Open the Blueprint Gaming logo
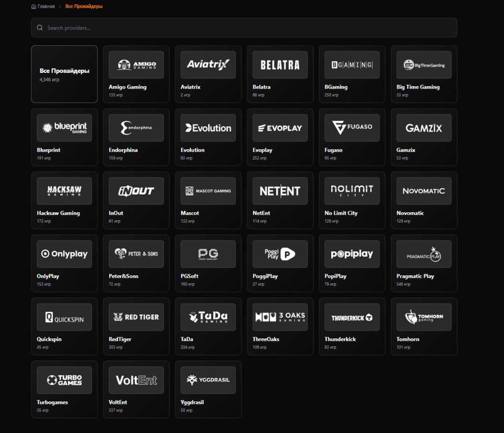Screen dimensions: 504x433 click(64, 128)
